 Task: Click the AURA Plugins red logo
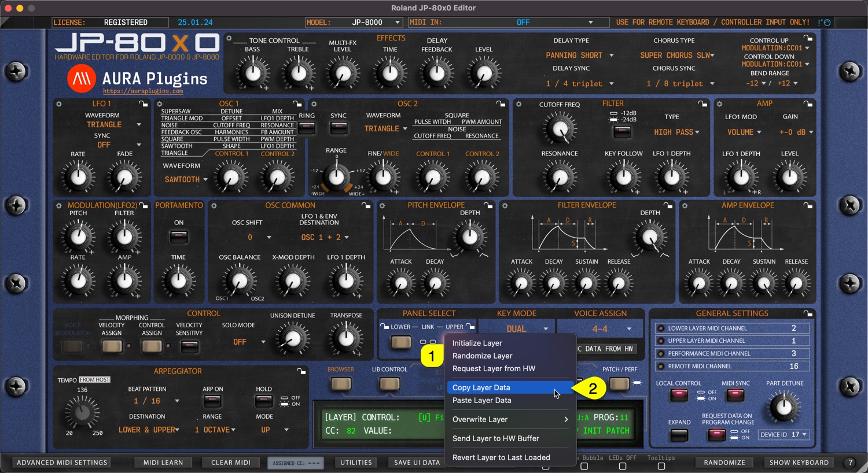pos(82,79)
